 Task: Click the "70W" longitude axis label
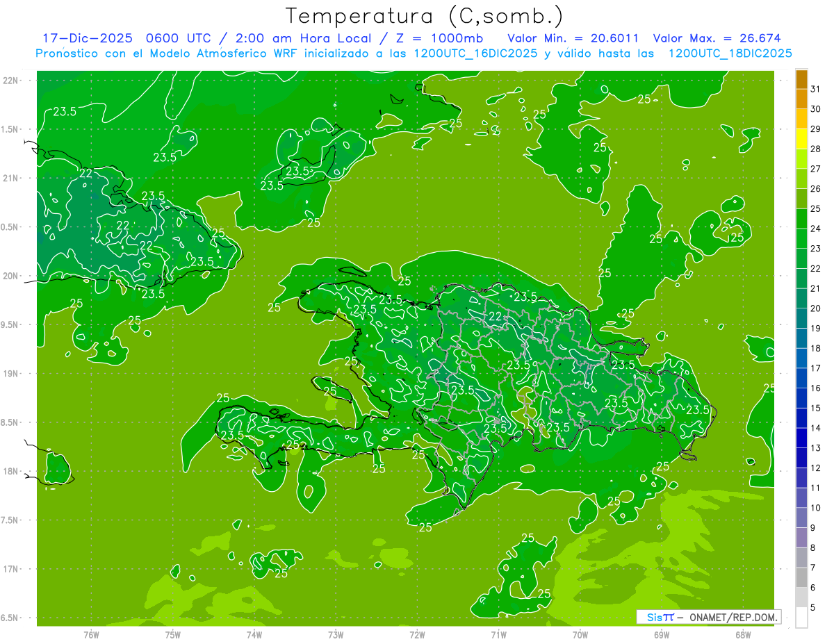point(580,635)
